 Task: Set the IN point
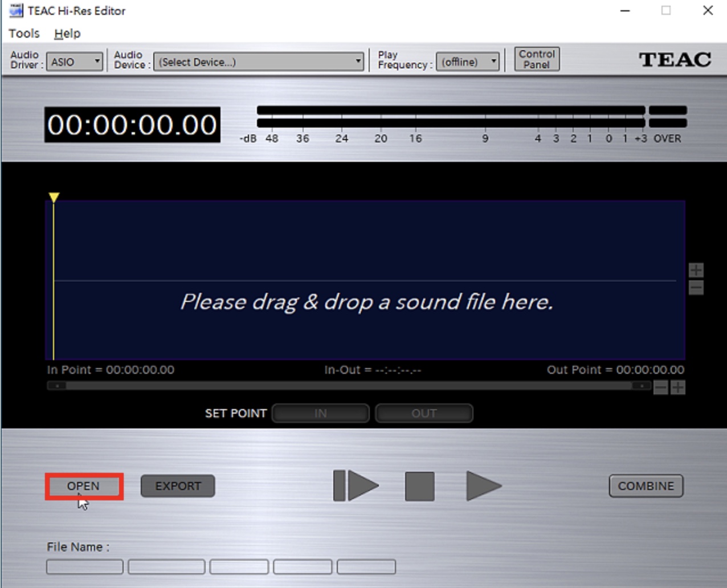[x=321, y=413]
